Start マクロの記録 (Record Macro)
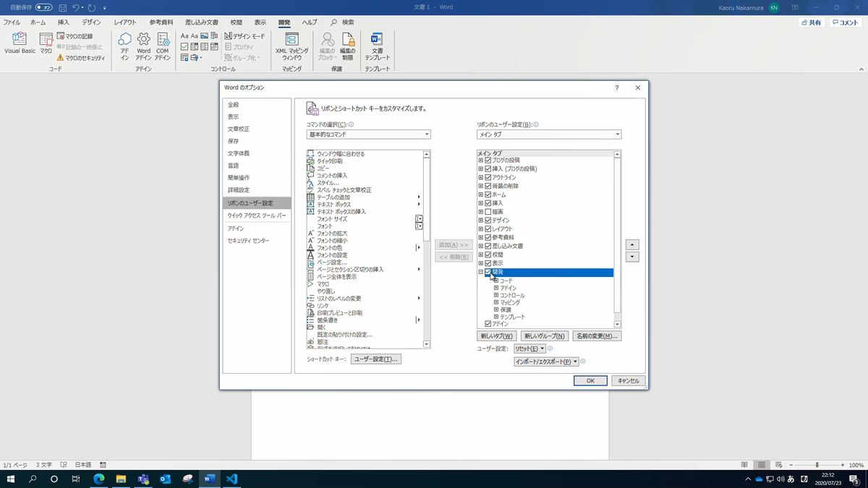 [x=75, y=36]
